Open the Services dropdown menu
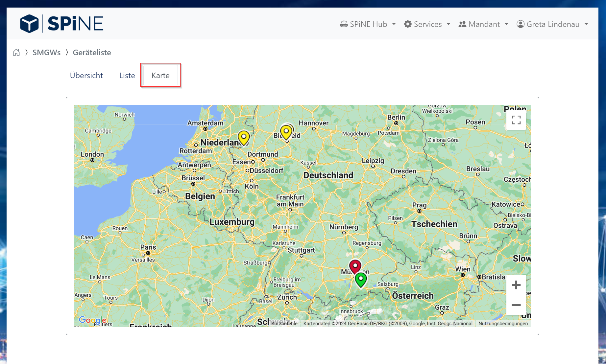The image size is (606, 364). click(427, 24)
